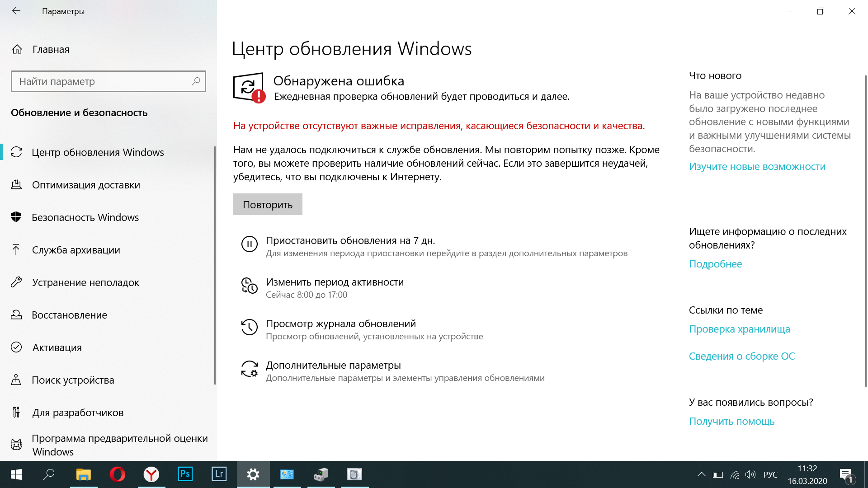Click search field Найти параметр

(108, 81)
